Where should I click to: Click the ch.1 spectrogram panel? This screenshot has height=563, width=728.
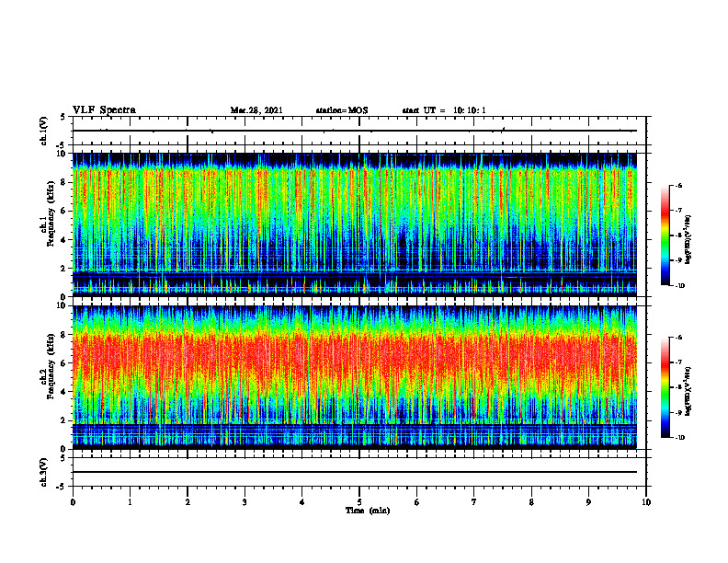[355, 224]
